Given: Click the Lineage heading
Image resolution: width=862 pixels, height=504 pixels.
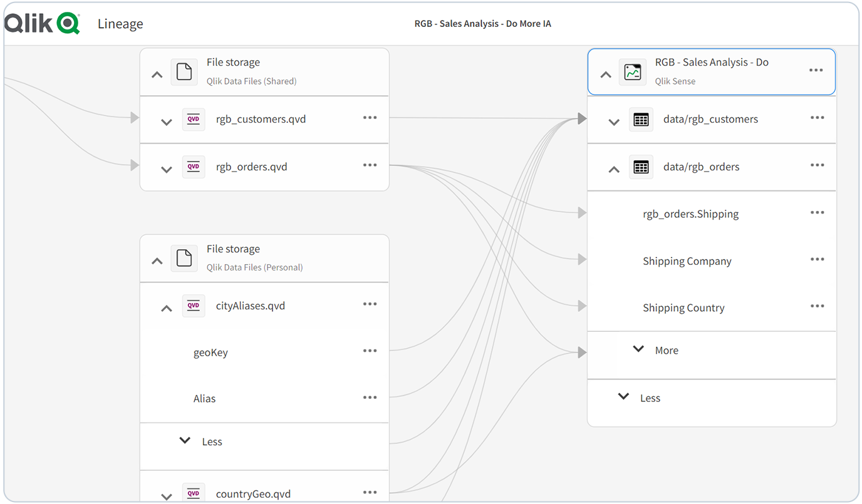Looking at the screenshot, I should [120, 23].
